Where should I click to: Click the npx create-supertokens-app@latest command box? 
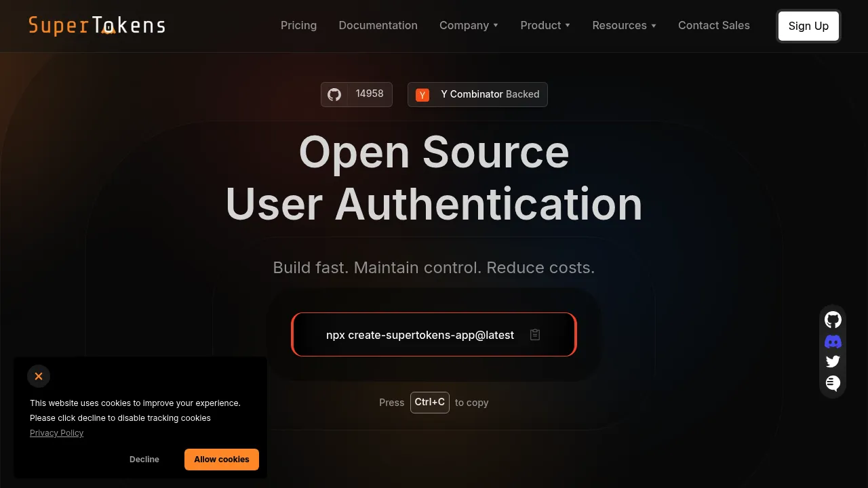(x=434, y=334)
